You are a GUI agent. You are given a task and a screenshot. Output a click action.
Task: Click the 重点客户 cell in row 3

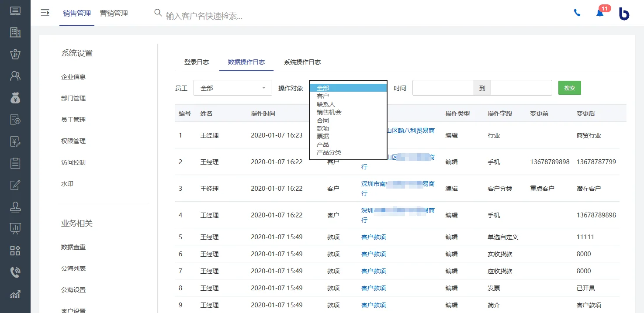(x=542, y=189)
